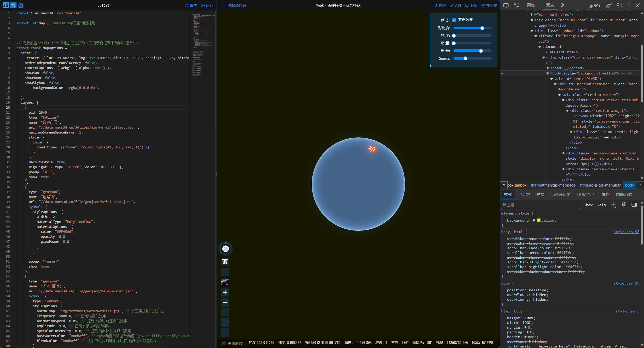The width and height of the screenshot is (644, 348).
Task: Uncheck the 开启效果 checkbox
Action: (x=454, y=20)
